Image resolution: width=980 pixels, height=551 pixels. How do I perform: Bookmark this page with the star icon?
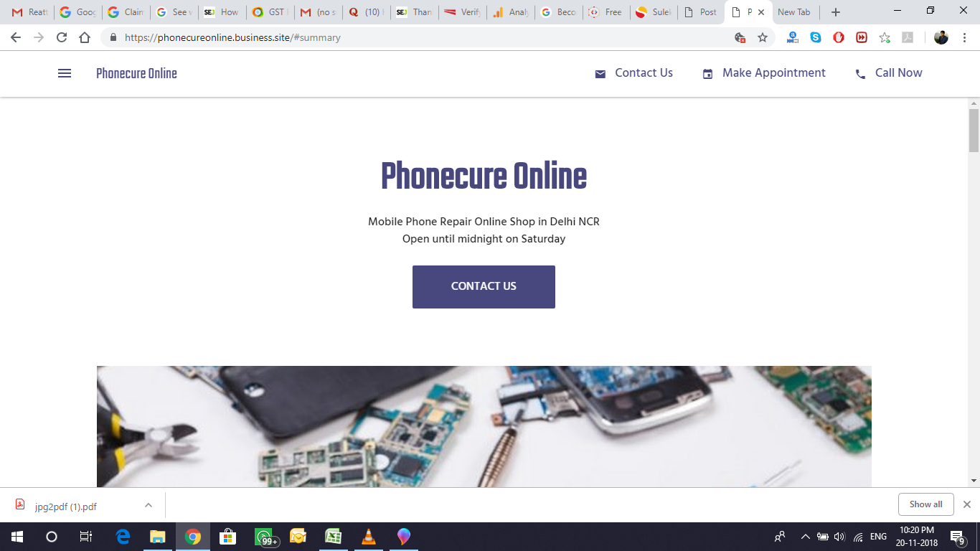763,37
